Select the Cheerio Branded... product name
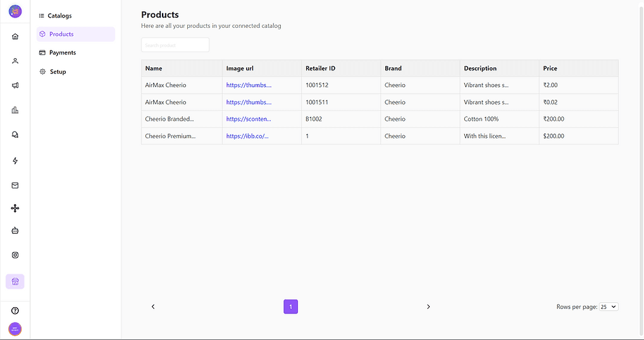644x340 pixels. (170, 119)
